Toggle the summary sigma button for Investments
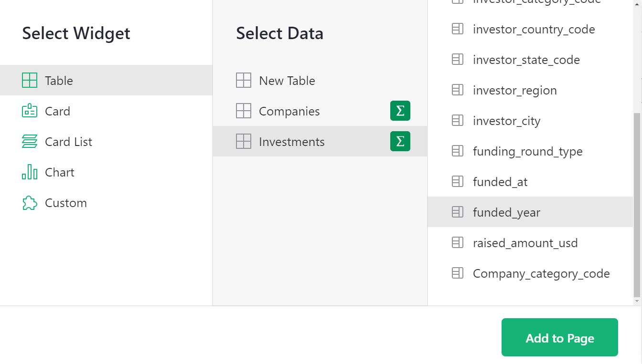Viewport: 642px width, 364px height. pyautogui.click(x=400, y=141)
